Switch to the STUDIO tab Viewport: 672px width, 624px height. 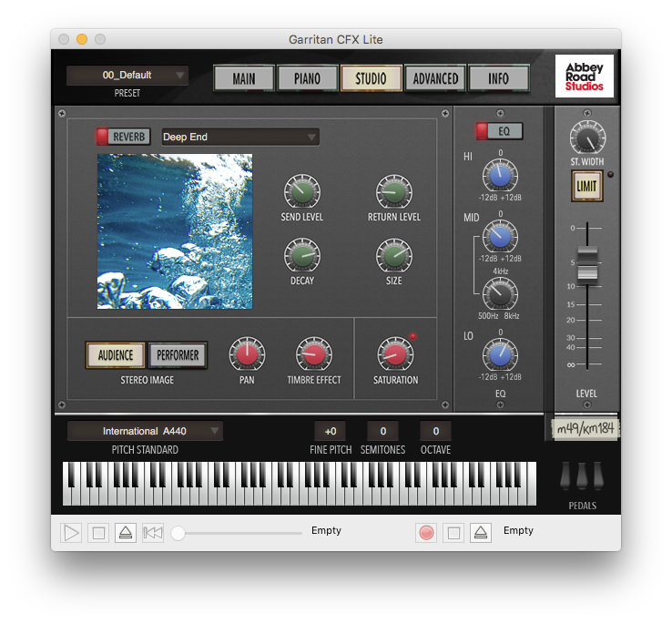371,78
